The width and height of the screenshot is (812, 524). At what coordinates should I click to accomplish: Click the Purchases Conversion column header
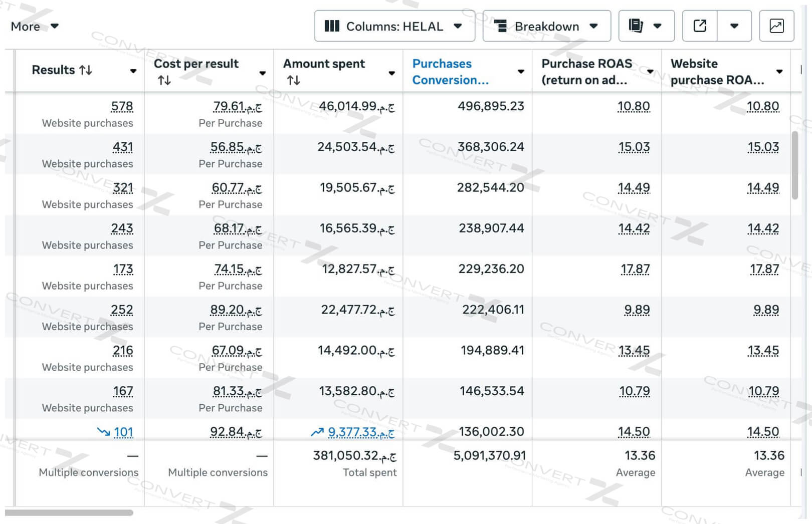point(450,72)
